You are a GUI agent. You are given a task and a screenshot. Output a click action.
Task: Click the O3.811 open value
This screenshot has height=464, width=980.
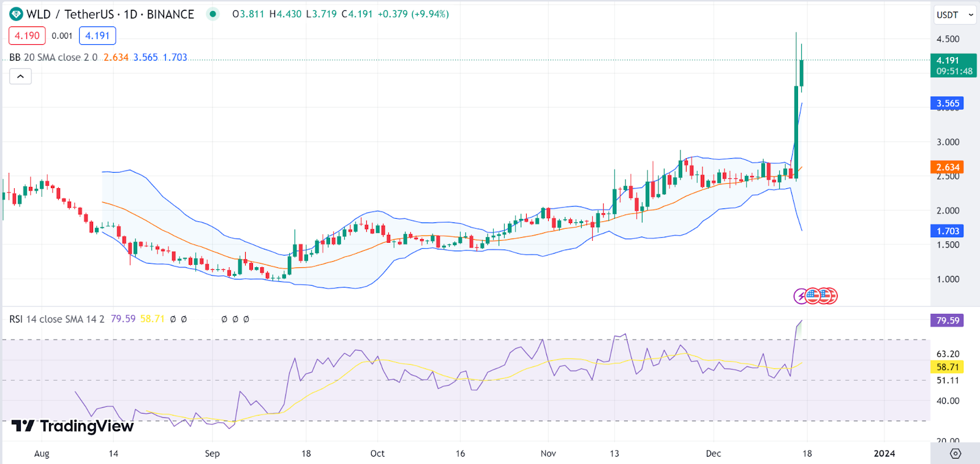pyautogui.click(x=248, y=14)
